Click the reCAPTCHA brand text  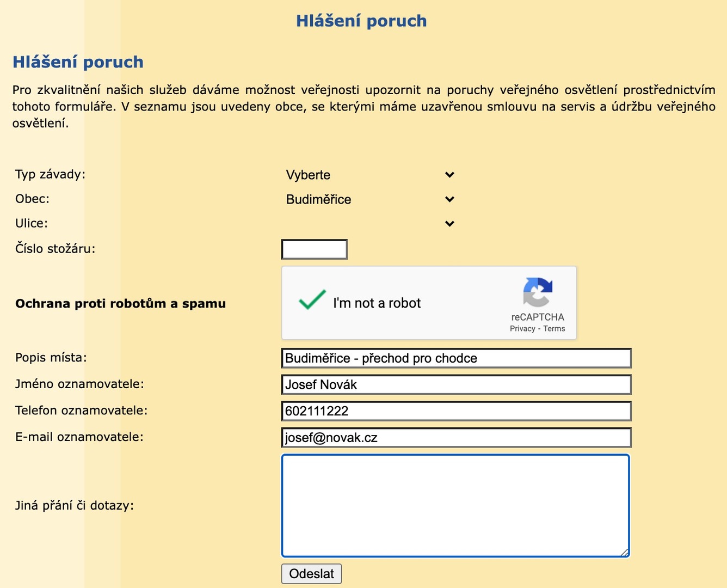point(538,317)
